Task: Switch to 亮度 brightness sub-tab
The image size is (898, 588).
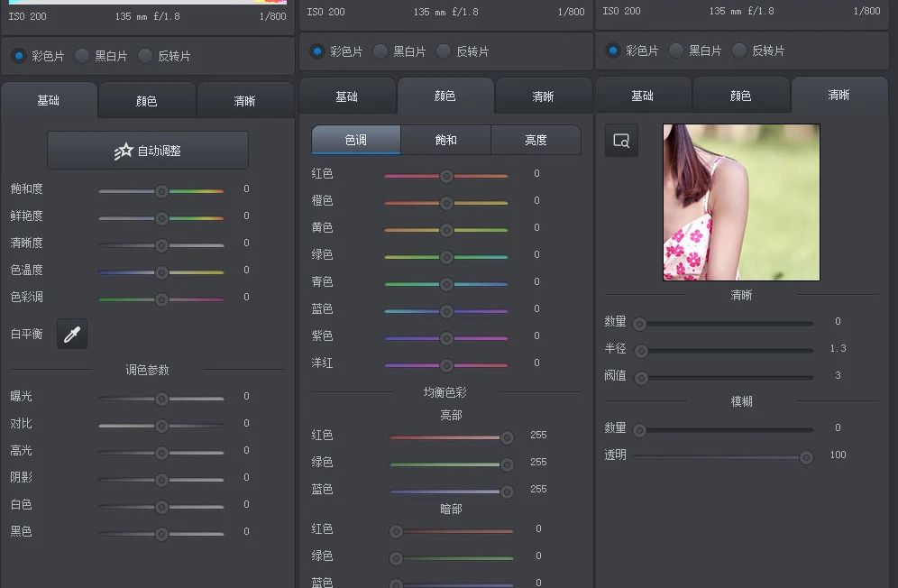Action: tap(536, 140)
